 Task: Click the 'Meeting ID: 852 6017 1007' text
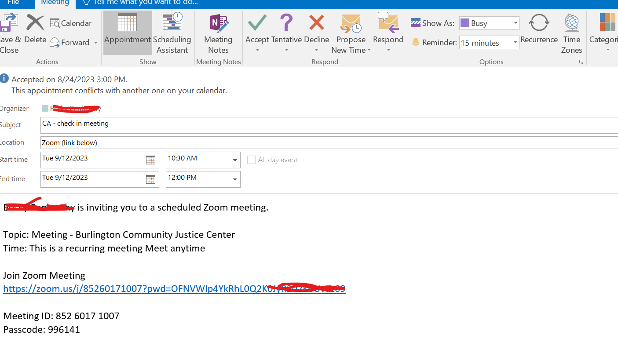click(x=61, y=316)
